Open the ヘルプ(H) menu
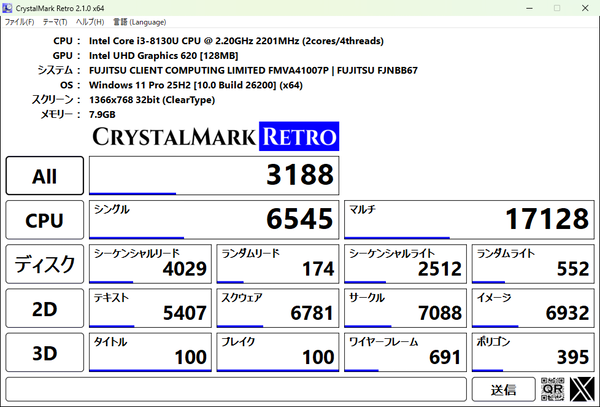The width and height of the screenshot is (600, 407). coord(90,22)
